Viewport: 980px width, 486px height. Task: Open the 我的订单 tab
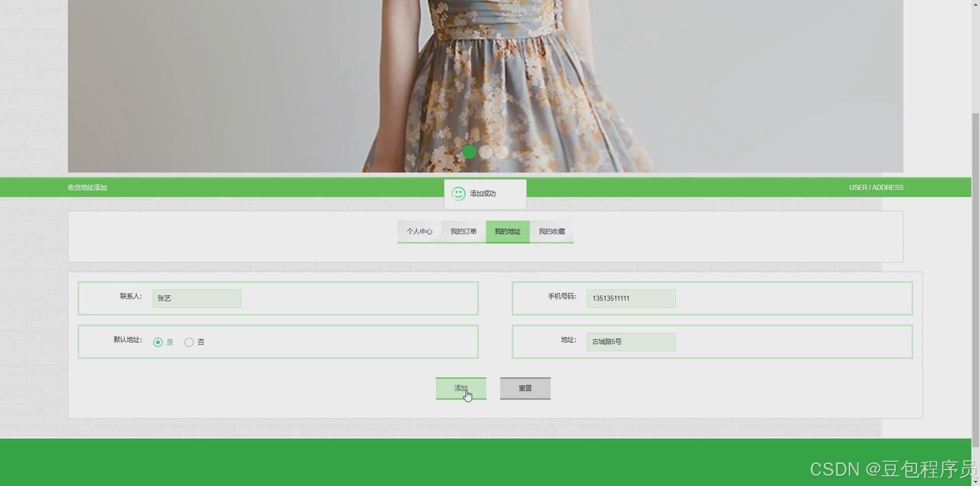pos(463,231)
